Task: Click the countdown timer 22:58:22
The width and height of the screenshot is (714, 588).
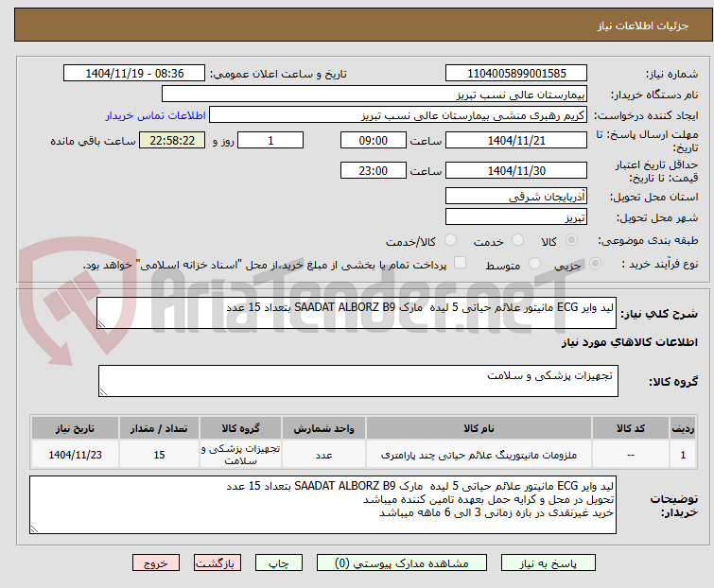Action: (x=172, y=140)
